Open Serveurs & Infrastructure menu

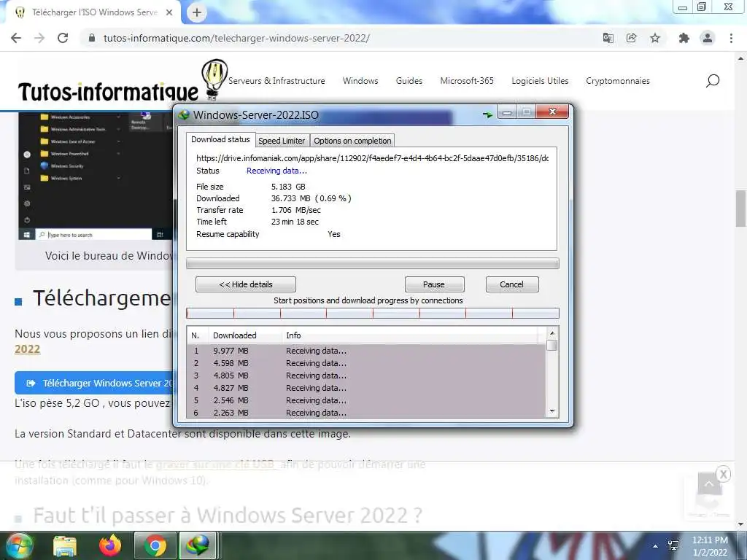tap(276, 81)
